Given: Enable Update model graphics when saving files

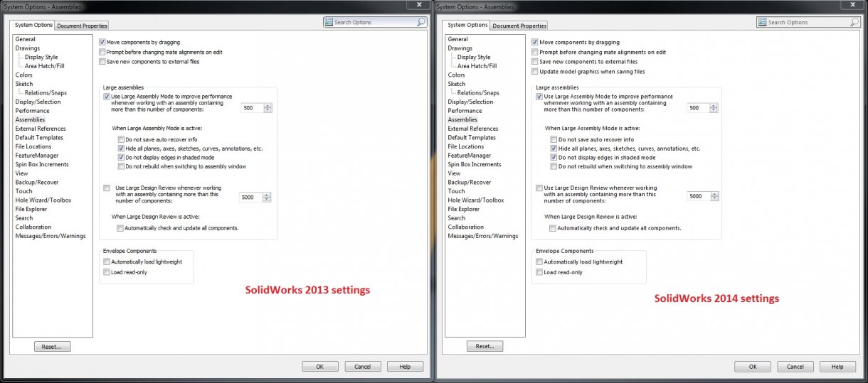Looking at the screenshot, I should [535, 71].
